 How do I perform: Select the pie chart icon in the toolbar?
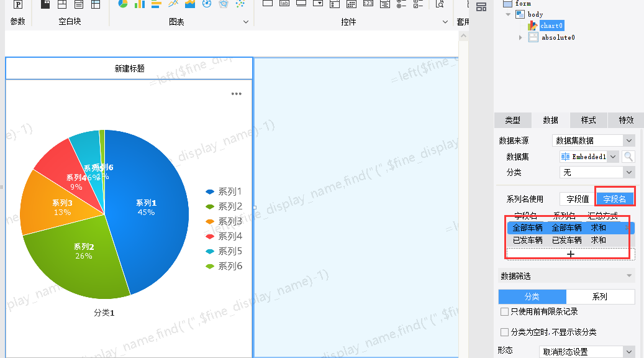pyautogui.click(x=123, y=4)
